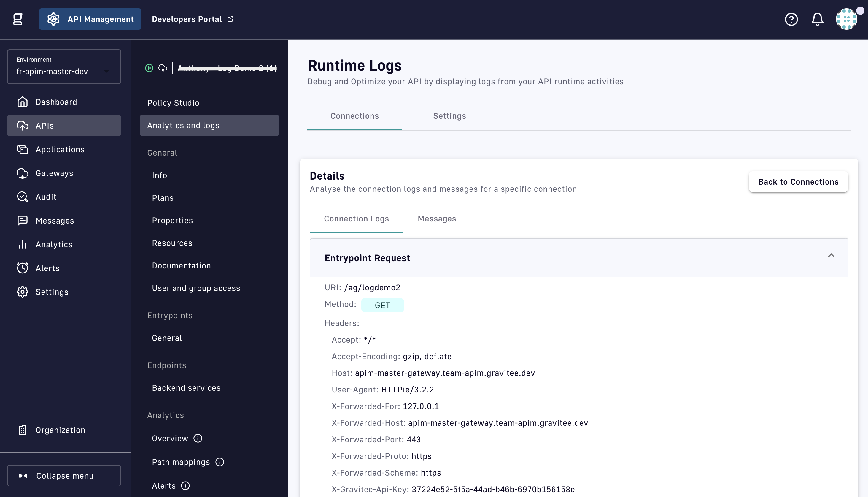This screenshot has height=497, width=868.
Task: Click the cloud sync icon beside API name
Action: click(163, 68)
